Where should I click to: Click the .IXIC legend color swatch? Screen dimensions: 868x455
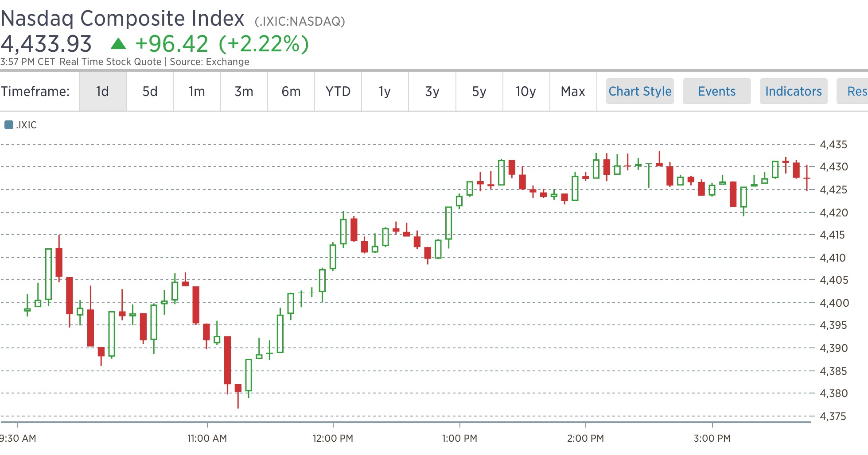click(8, 125)
